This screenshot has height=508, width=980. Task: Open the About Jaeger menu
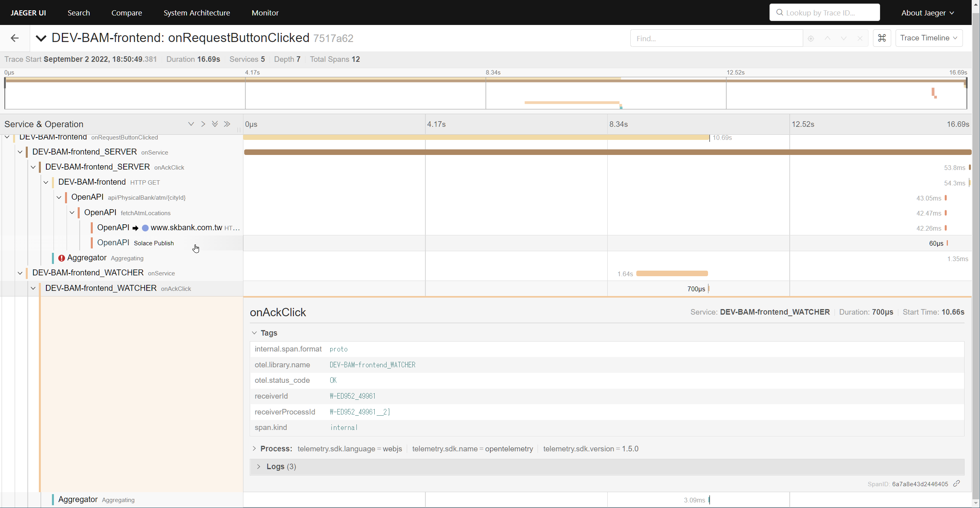point(927,13)
